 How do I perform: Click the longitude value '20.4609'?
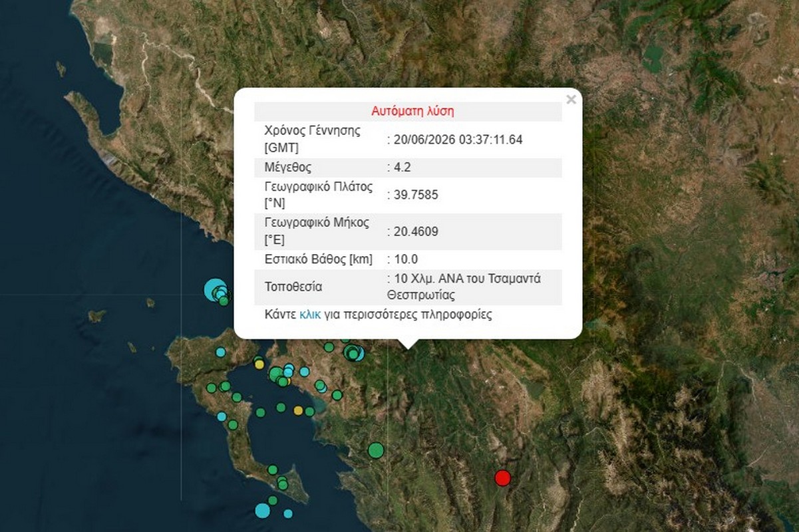[416, 231]
